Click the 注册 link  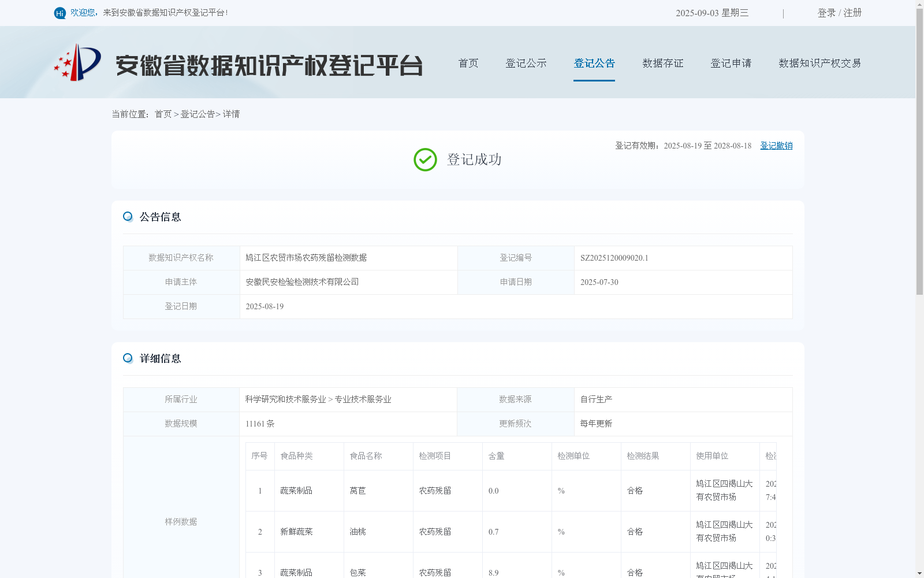tap(852, 13)
